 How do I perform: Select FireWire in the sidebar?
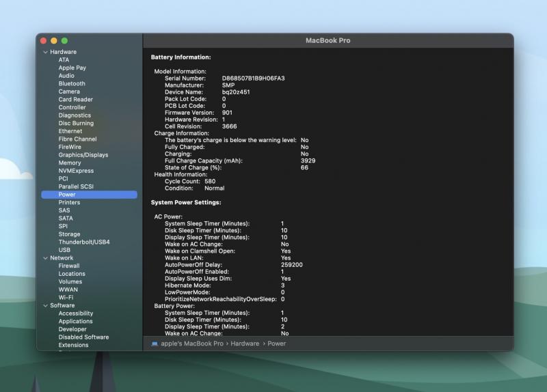click(x=70, y=147)
